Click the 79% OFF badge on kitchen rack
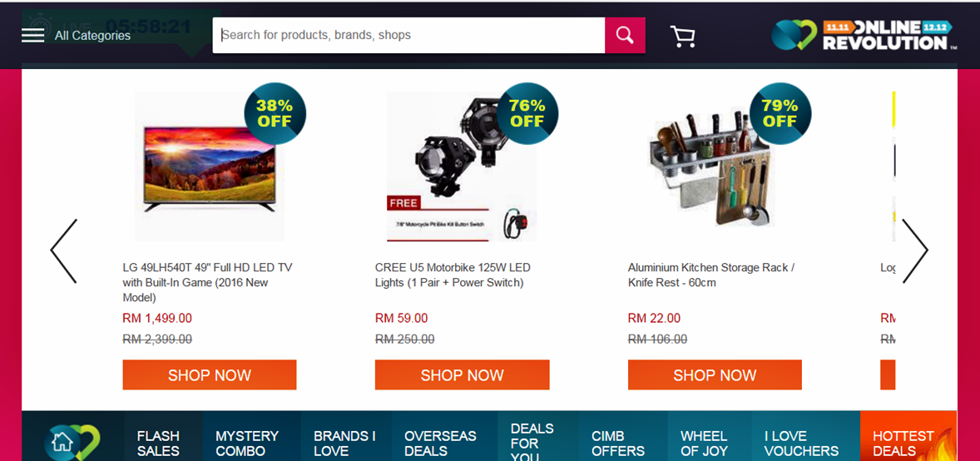Viewport: 980px width, 461px height. coord(780,114)
